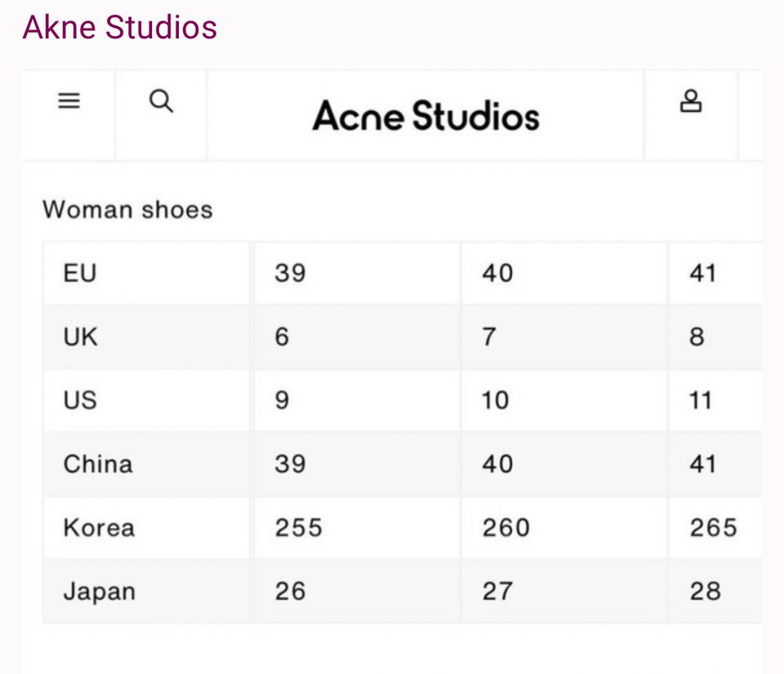The image size is (784, 674).
Task: Select EU size 39 cell
Action: [357, 273]
